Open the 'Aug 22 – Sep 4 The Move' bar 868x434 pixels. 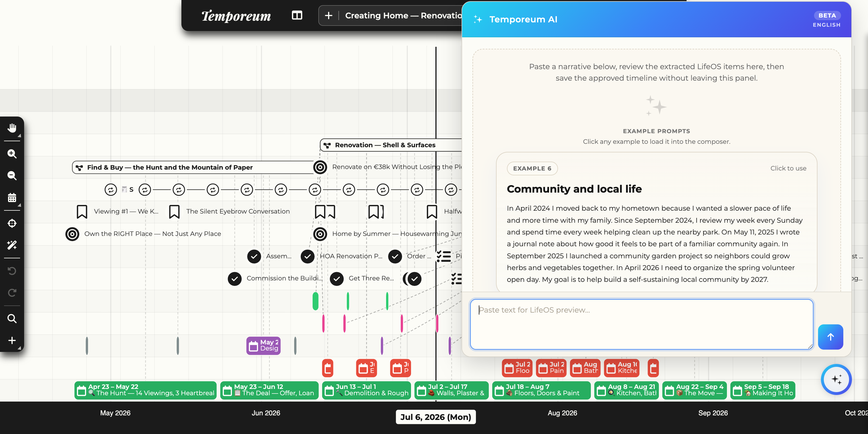pyautogui.click(x=694, y=390)
